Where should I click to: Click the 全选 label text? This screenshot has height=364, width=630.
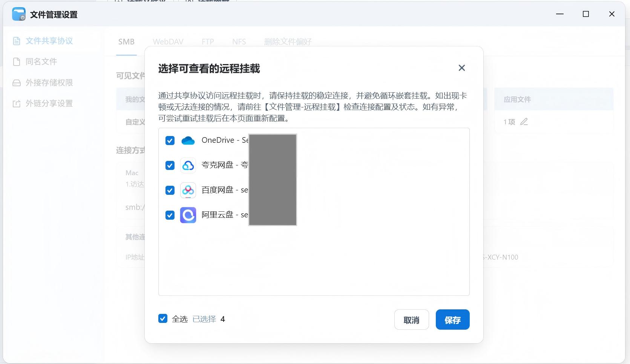180,319
